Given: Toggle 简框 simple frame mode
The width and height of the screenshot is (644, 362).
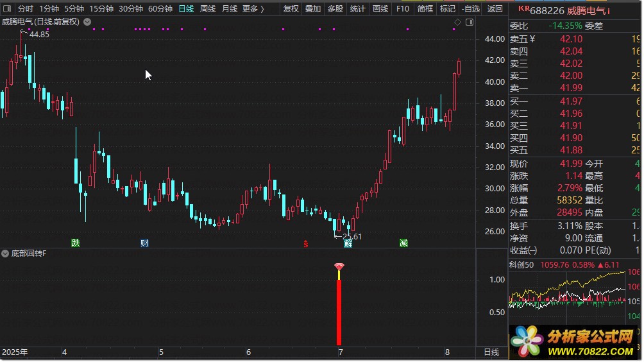Looking at the screenshot, I should point(425,8).
